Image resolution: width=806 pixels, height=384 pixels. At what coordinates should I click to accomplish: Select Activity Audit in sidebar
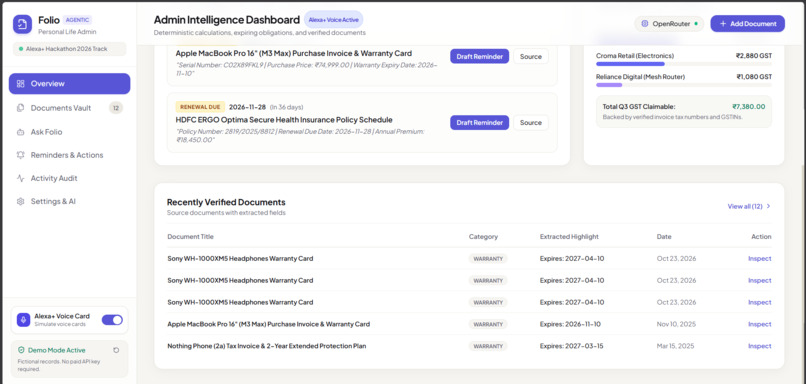pos(69,178)
